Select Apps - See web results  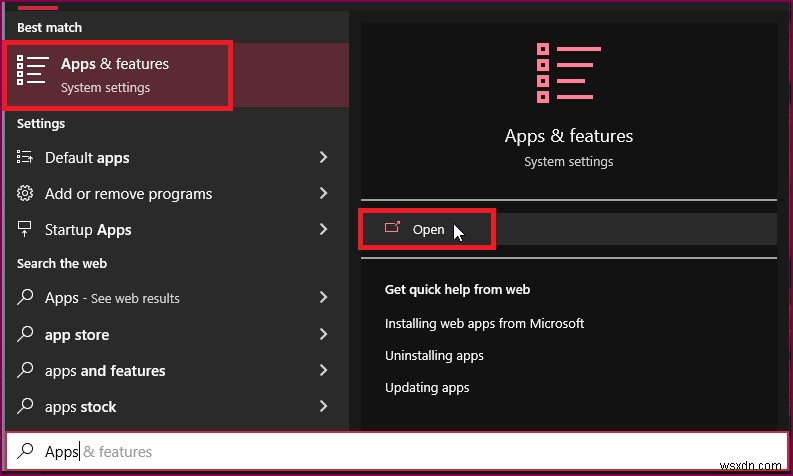coord(177,297)
